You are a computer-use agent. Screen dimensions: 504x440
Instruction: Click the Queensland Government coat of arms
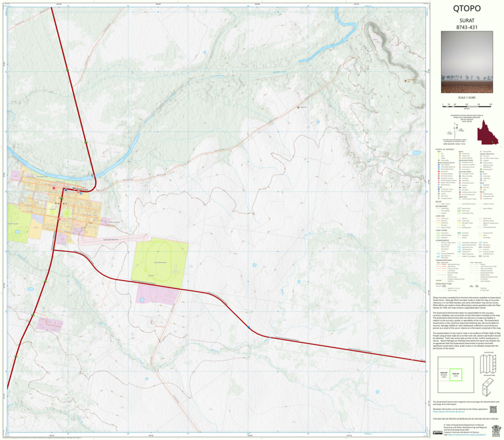496,430
